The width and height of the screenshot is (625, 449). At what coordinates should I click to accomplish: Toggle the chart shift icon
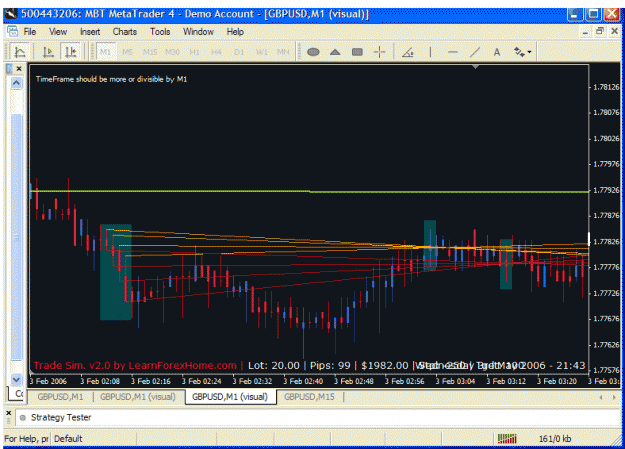(x=71, y=52)
